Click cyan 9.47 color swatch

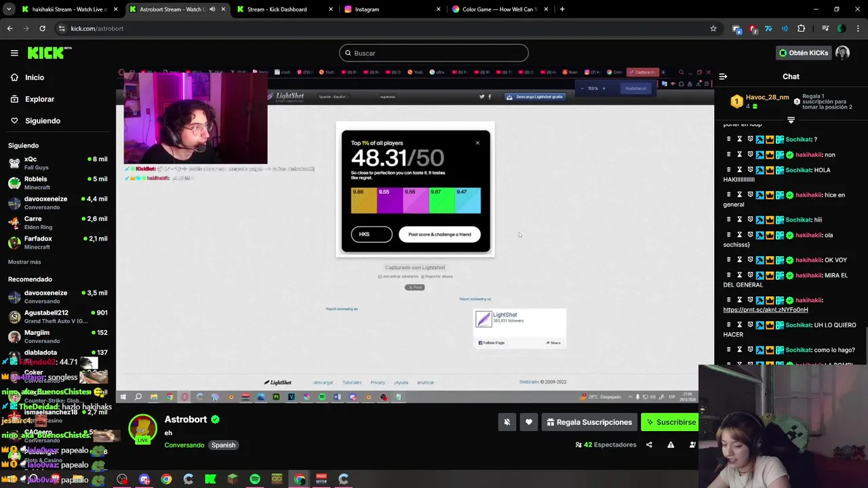pos(467,201)
